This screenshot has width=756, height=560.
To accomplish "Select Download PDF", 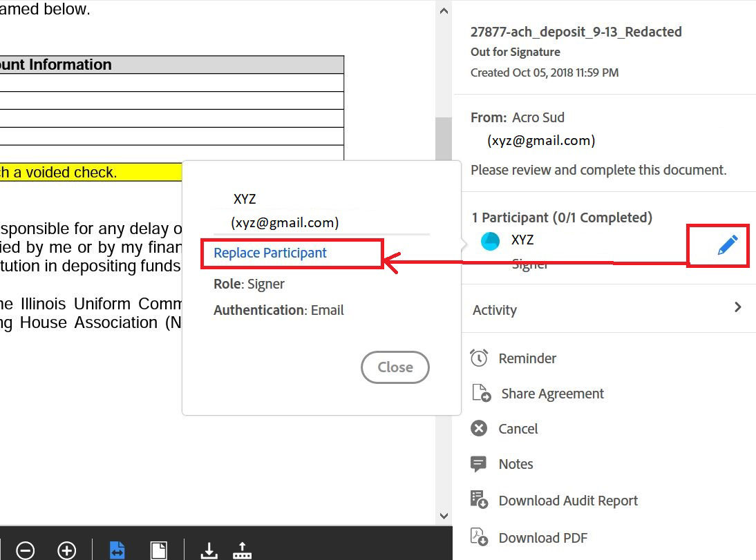I will (x=543, y=538).
